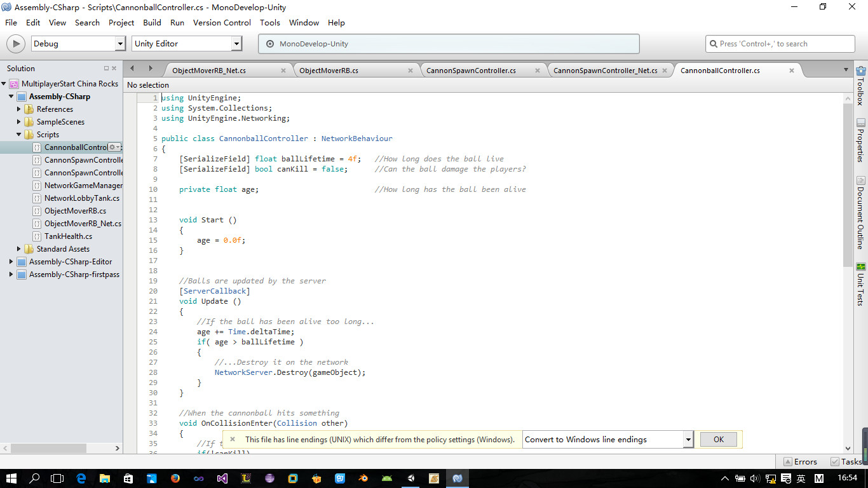Navigate back with the left arrow
The width and height of the screenshot is (868, 488).
point(132,69)
